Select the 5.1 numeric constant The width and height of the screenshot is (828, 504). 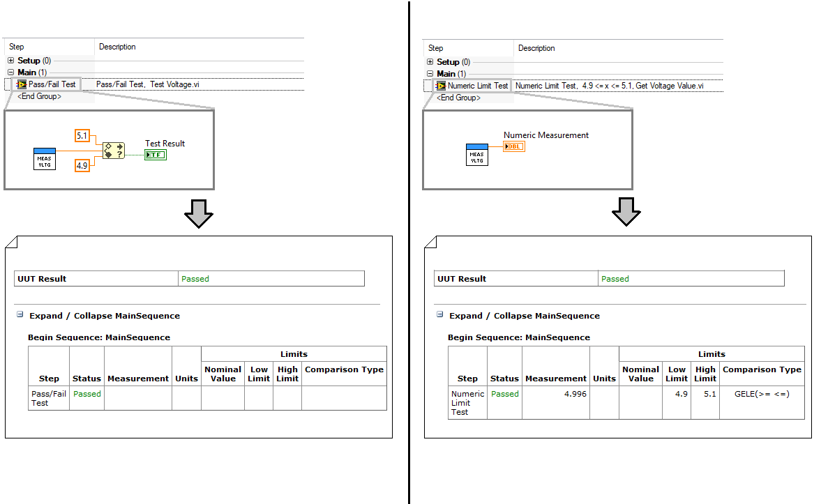(83, 135)
